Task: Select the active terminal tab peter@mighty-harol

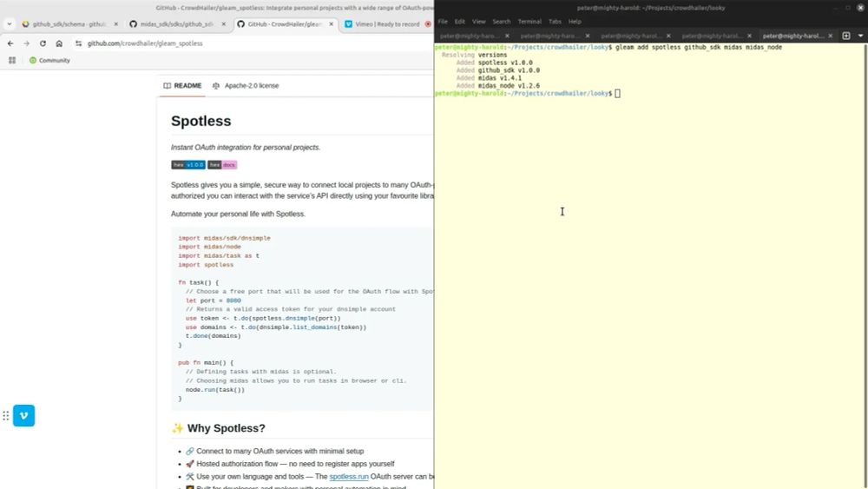Action: (x=793, y=36)
